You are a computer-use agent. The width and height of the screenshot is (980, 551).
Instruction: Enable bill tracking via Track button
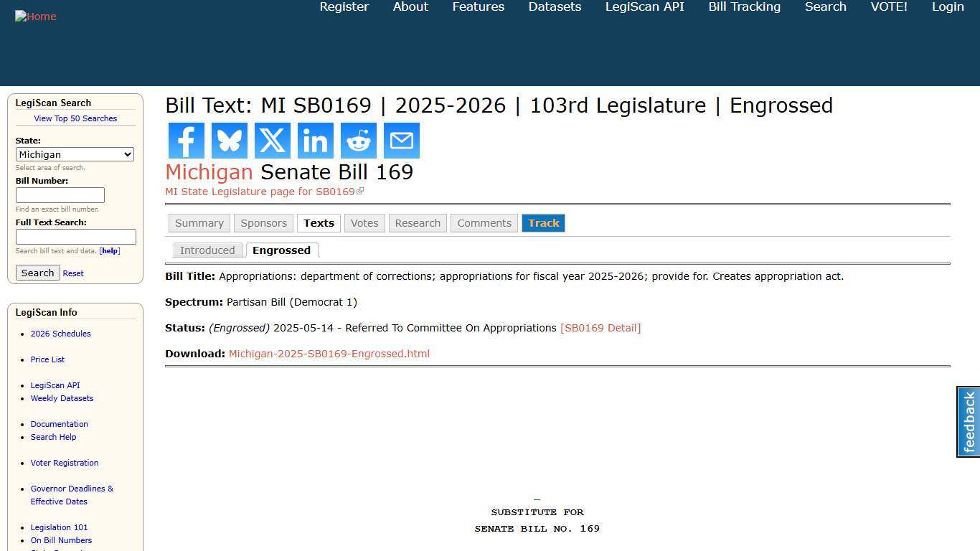click(x=543, y=222)
